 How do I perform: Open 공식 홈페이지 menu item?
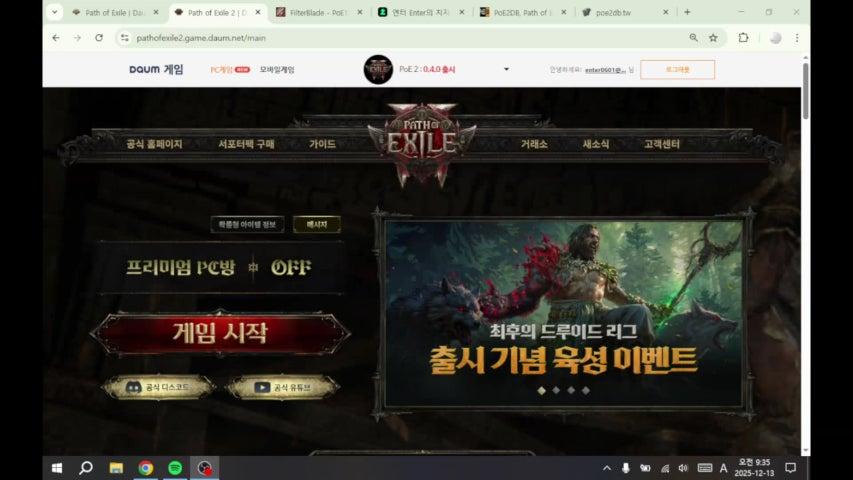[x=154, y=144]
